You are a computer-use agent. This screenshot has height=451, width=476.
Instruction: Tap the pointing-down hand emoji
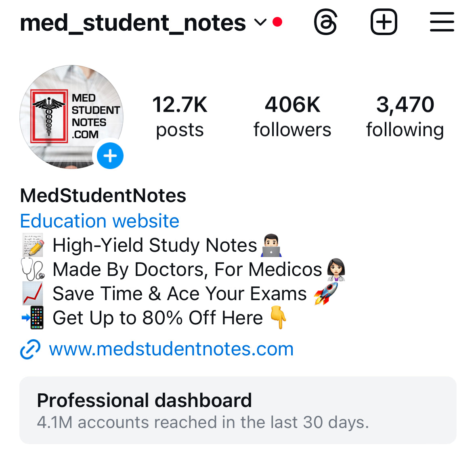click(x=278, y=317)
